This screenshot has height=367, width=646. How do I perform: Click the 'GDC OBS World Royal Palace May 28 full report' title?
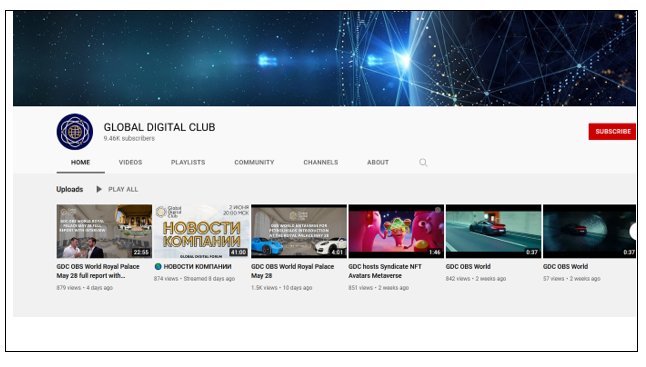(x=98, y=271)
